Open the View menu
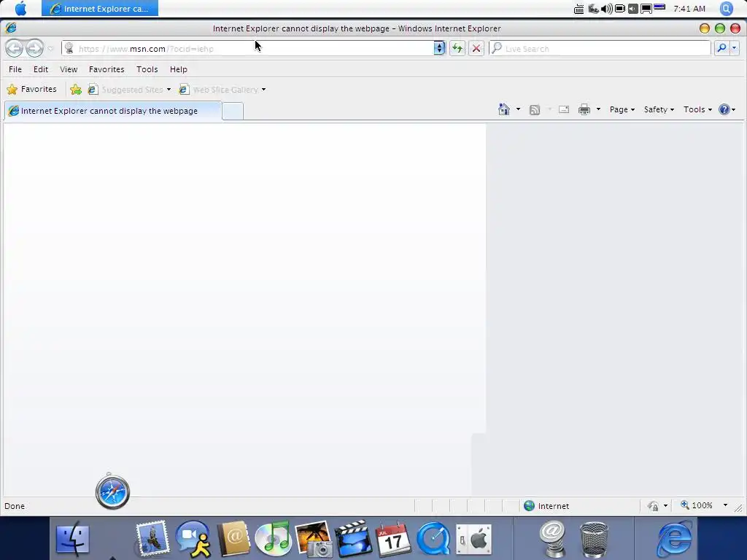The height and width of the screenshot is (560, 747). click(x=69, y=69)
